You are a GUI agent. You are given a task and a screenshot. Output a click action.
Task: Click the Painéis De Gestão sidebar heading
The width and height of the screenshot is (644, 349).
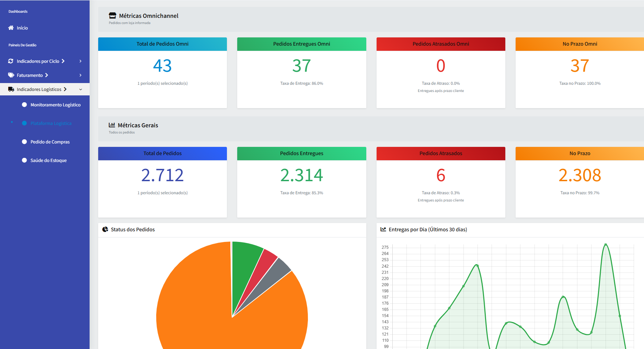[x=22, y=45]
